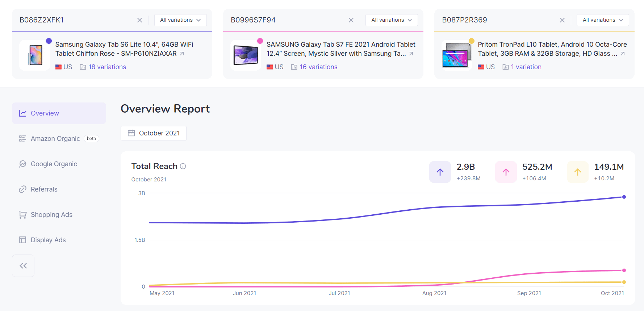The width and height of the screenshot is (644, 311).
Task: Click the Pritom TronPad L10 Tablet title
Action: click(x=552, y=49)
